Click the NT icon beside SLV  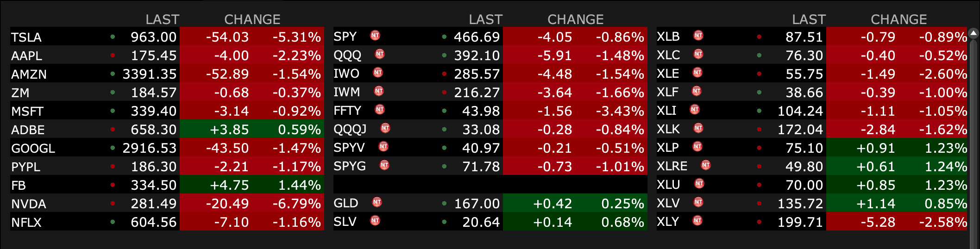[x=375, y=221]
